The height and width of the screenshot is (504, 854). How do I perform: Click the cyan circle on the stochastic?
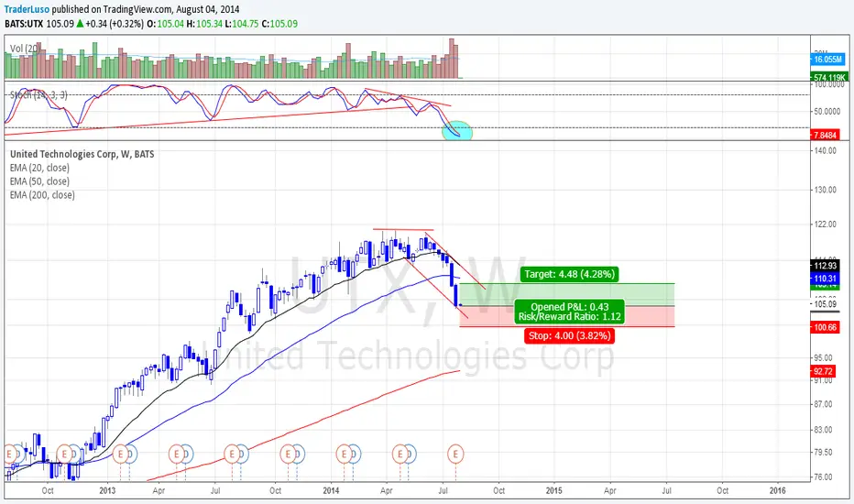pyautogui.click(x=456, y=131)
